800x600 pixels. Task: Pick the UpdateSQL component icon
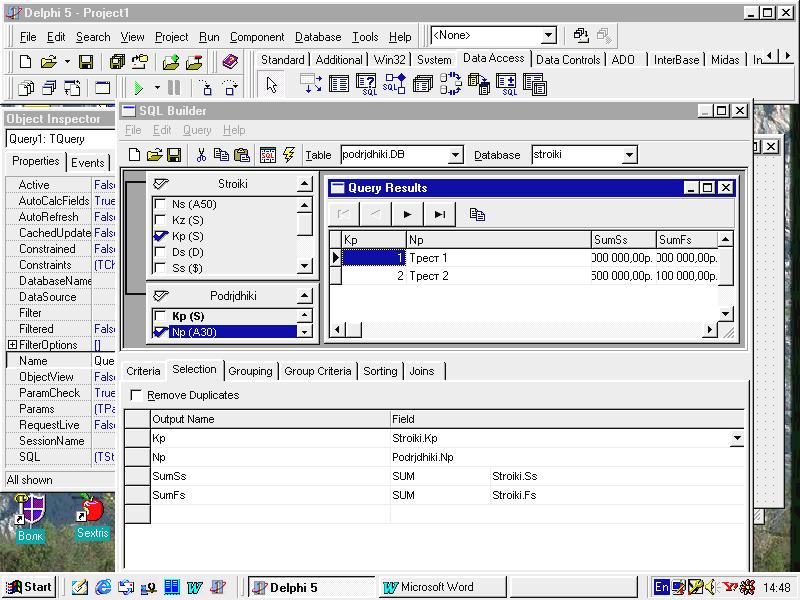coord(507,84)
